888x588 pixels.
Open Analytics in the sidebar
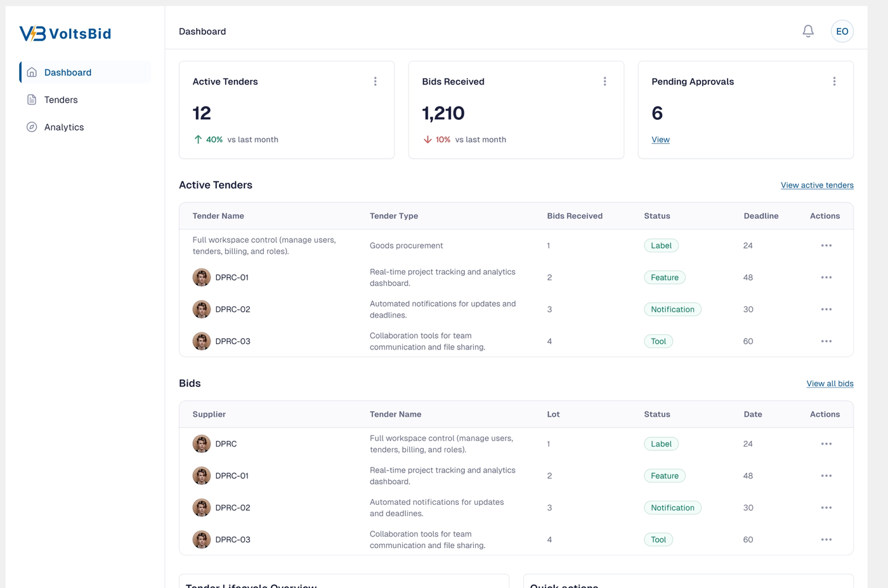[x=86, y=127]
